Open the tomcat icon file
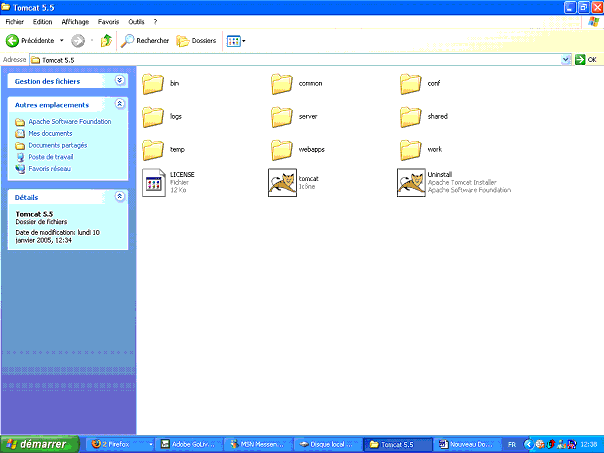 (x=282, y=183)
